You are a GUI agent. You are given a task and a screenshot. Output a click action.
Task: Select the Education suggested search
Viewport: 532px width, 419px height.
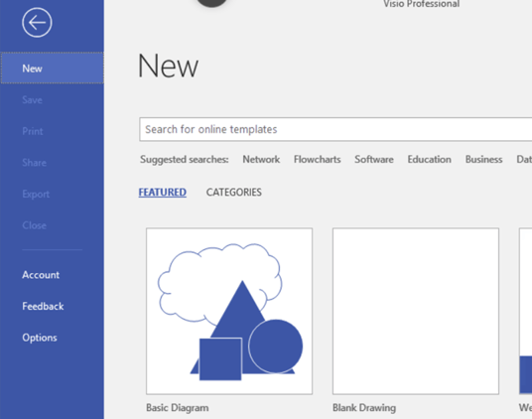(429, 159)
